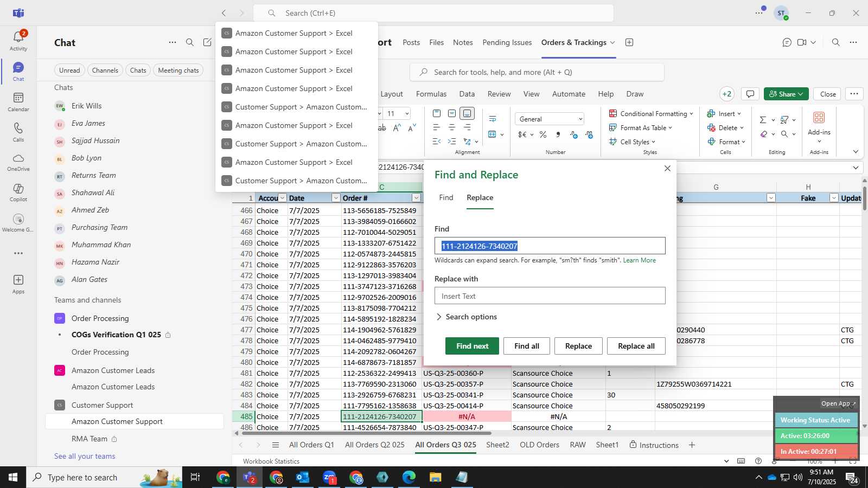The image size is (868, 488).
Task: Open the Formulas ribbon tab
Action: pyautogui.click(x=431, y=94)
